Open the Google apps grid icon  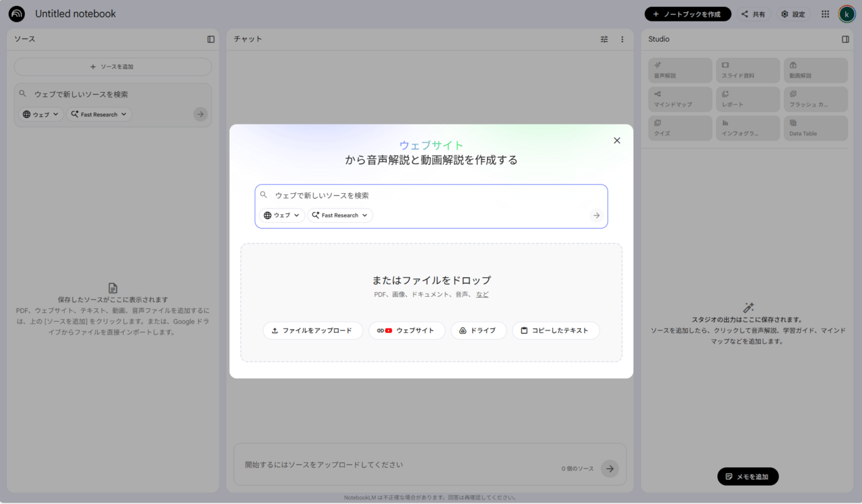pyautogui.click(x=825, y=14)
